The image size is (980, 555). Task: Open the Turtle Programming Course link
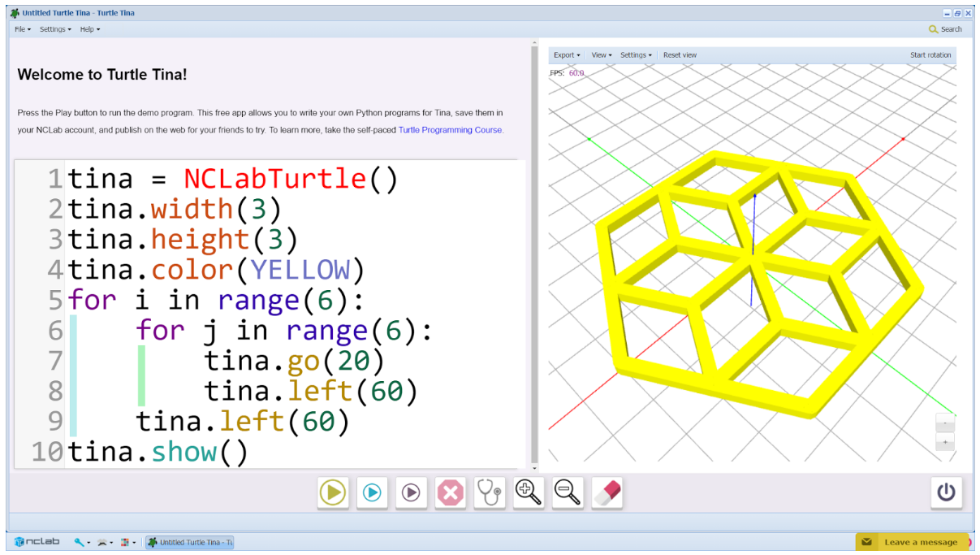tap(450, 130)
